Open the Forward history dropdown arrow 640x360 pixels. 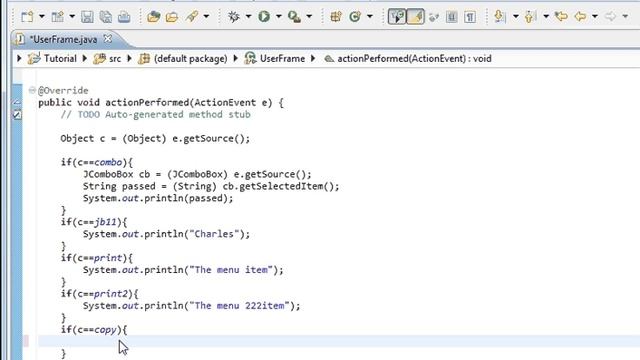click(625, 17)
